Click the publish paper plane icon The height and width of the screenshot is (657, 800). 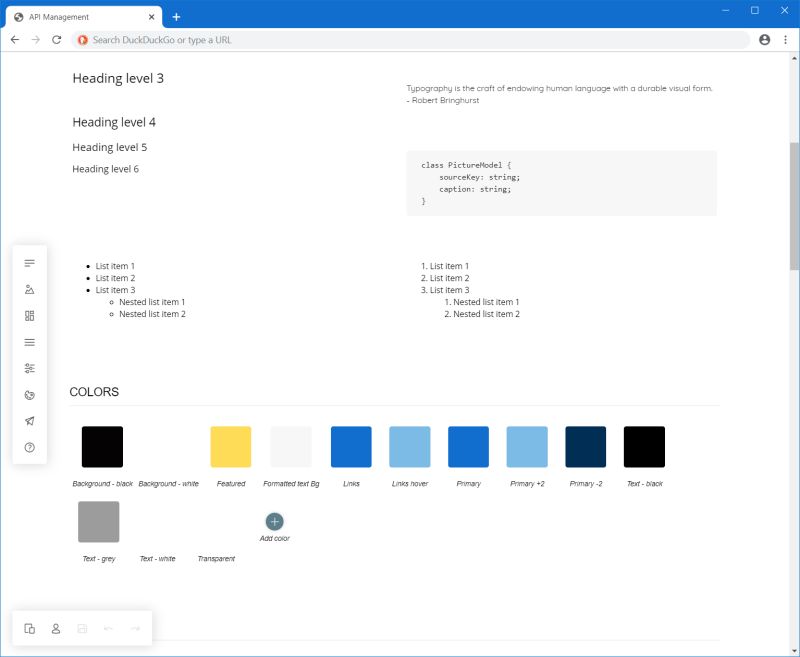pyautogui.click(x=29, y=420)
